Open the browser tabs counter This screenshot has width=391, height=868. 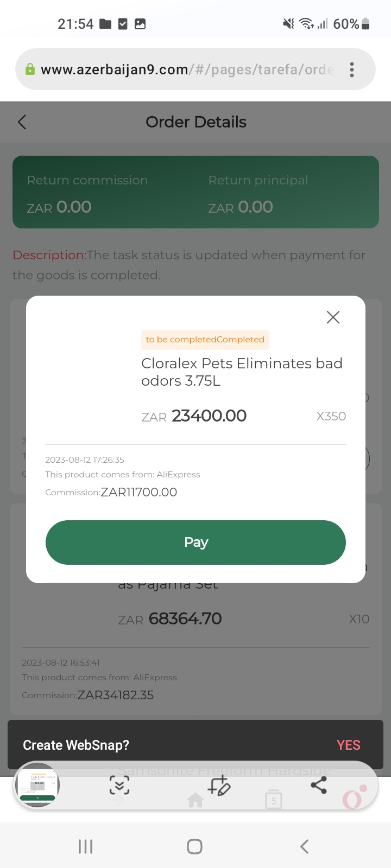pos(274,801)
